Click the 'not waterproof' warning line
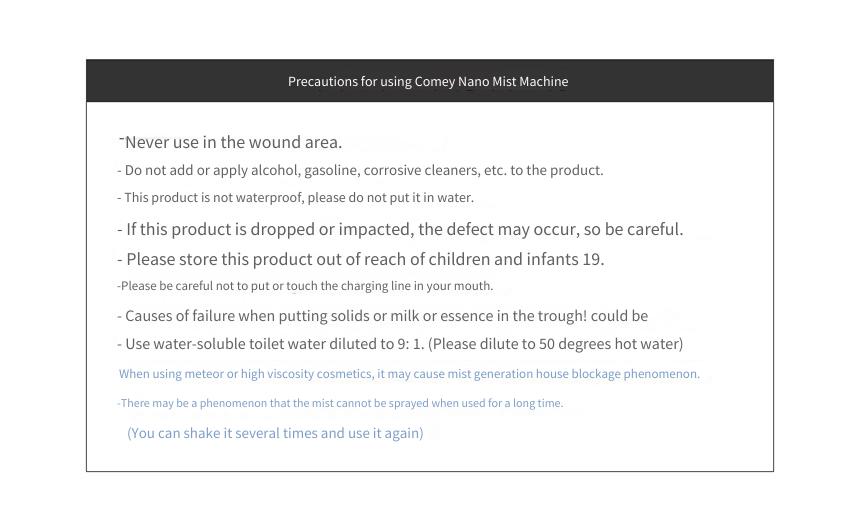 (296, 197)
